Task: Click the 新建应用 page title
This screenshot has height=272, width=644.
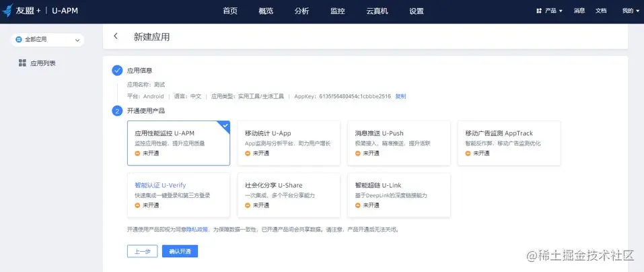Action: coord(151,36)
